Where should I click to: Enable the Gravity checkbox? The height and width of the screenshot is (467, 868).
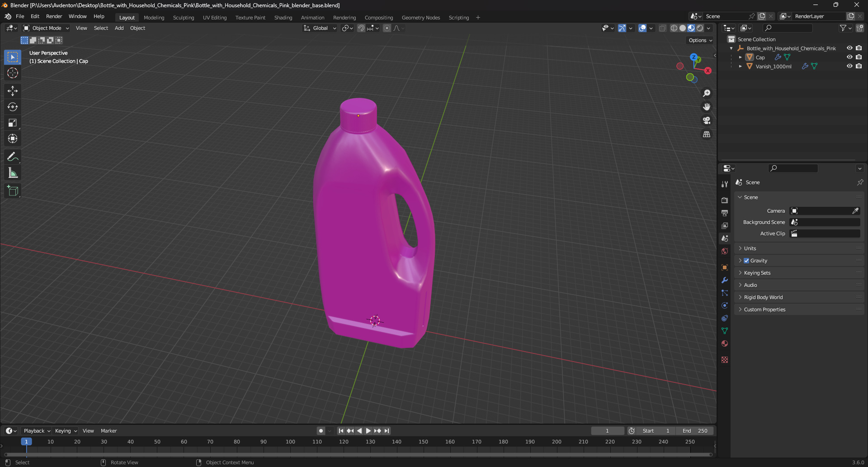click(746, 261)
